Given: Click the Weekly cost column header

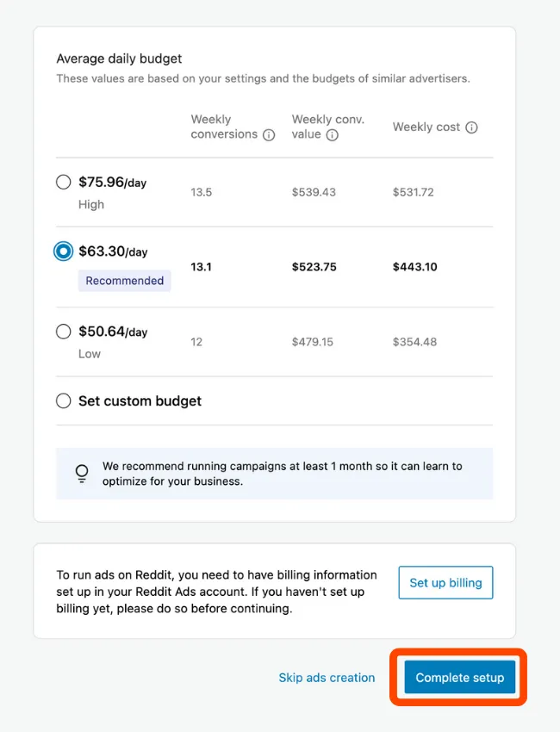Looking at the screenshot, I should coord(426,127).
